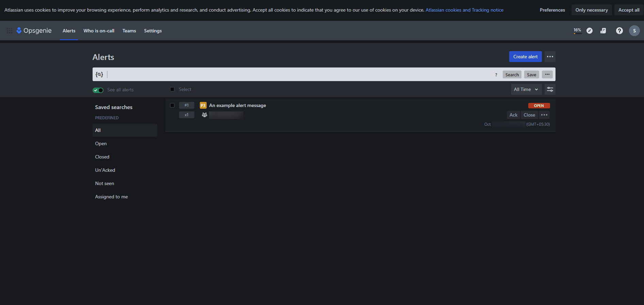Check the checkbox for alert #1

pyautogui.click(x=172, y=105)
